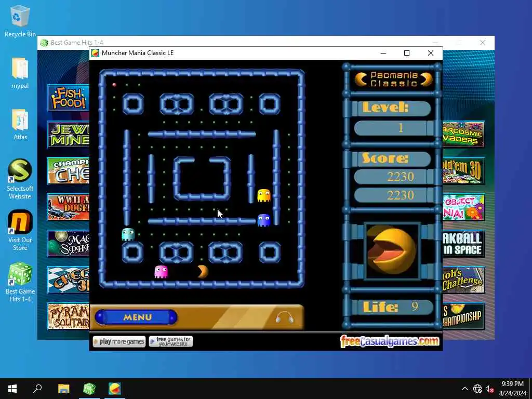Click 'free games for your website' button
This screenshot has width=532, height=399.
(170, 342)
